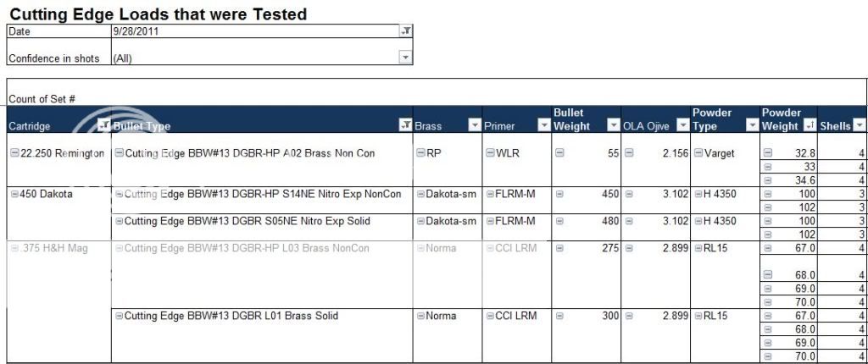Collapse the 450 Dakota cartridge group
Viewport: 868px width, 364px height.
pyautogui.click(x=14, y=194)
